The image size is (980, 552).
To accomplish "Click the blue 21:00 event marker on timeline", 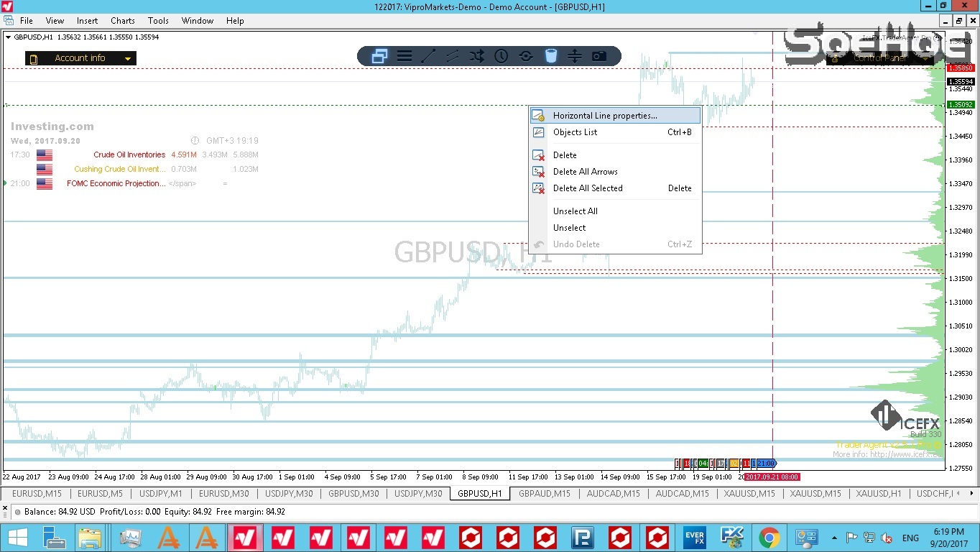I will [x=766, y=464].
